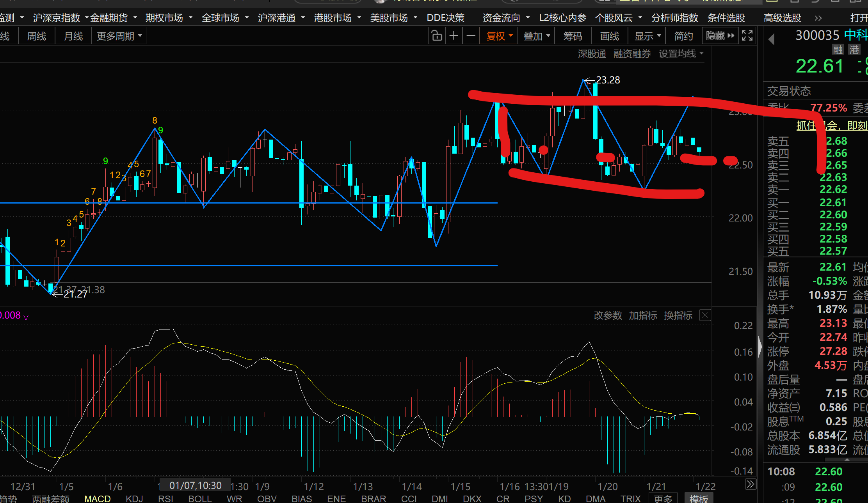Zoom out chart with minus icon
868x503 pixels.
[x=471, y=36]
